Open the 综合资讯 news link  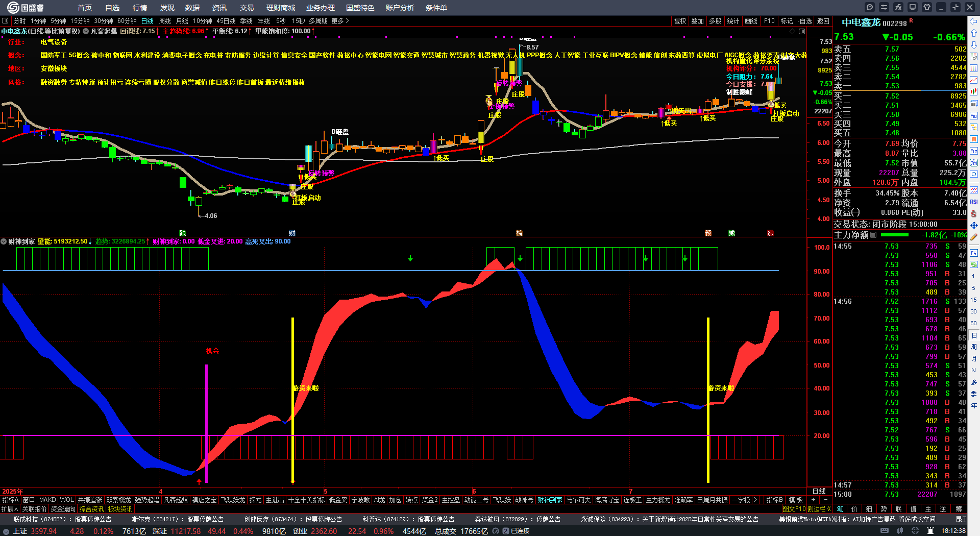pyautogui.click(x=91, y=509)
